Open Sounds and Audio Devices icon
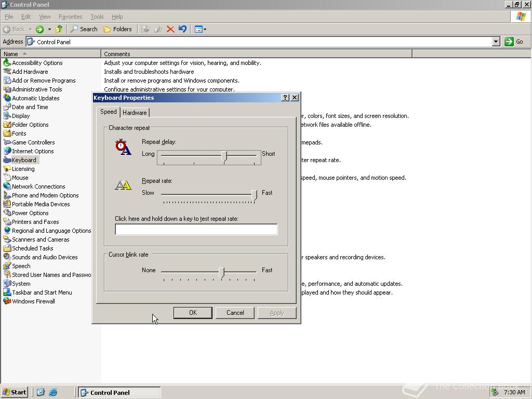Viewport: 532px width, 399px height. [x=7, y=257]
